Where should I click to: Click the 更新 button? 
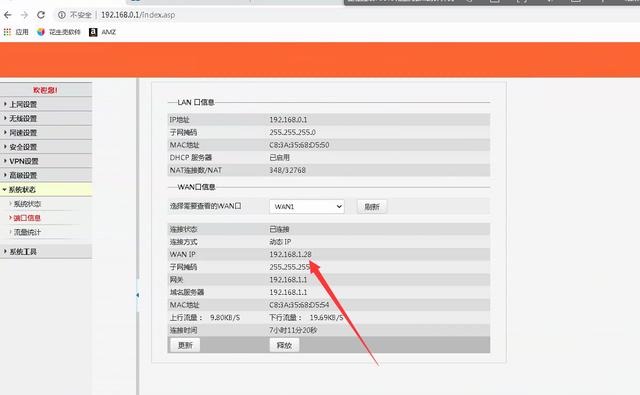coord(185,345)
